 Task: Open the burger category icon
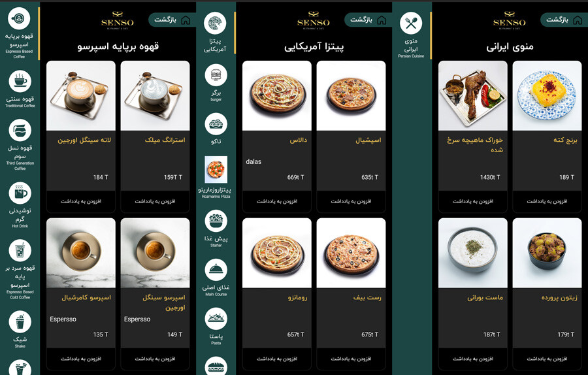tap(216, 75)
